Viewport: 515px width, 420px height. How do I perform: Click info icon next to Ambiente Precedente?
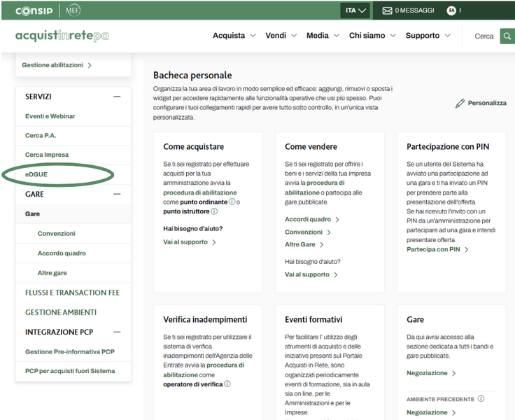click(481, 399)
